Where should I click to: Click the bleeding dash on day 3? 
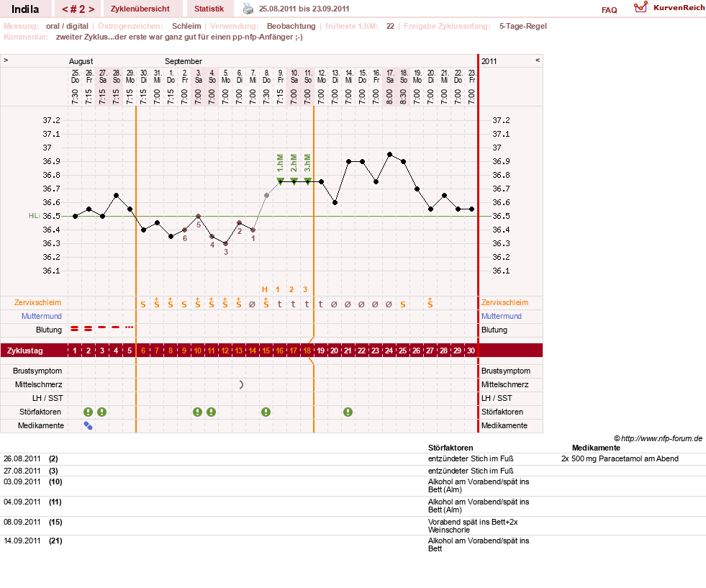pos(102,327)
